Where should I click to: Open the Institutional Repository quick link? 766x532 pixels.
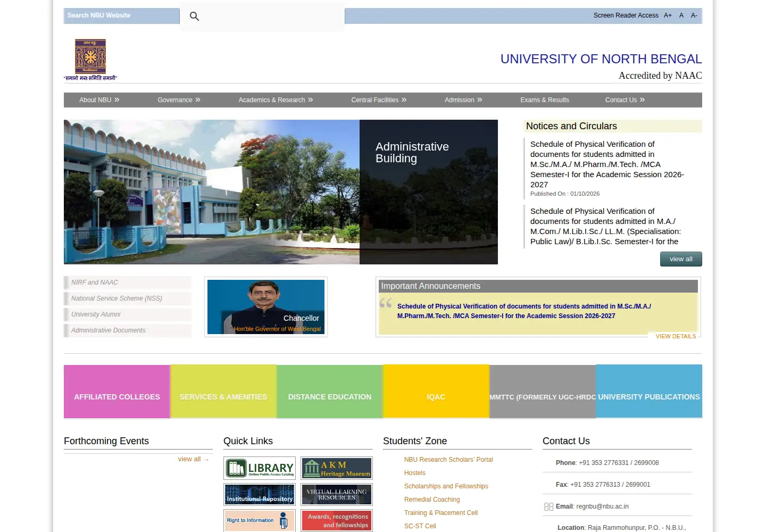point(260,494)
